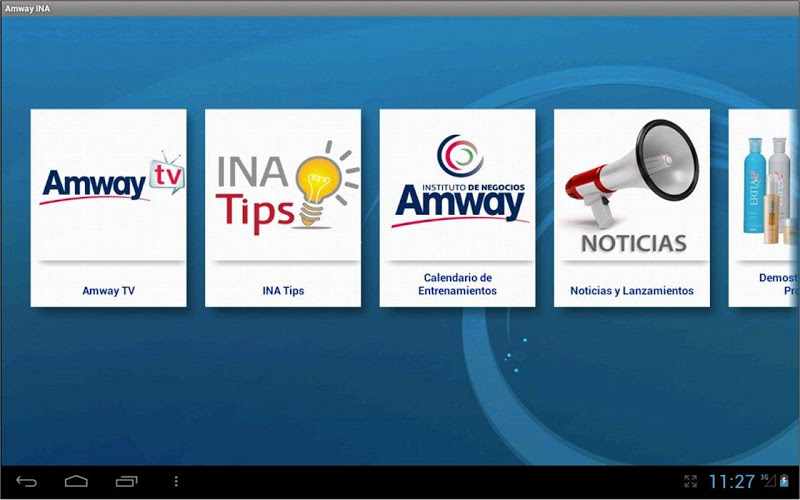Select the Amway TV label

(109, 291)
